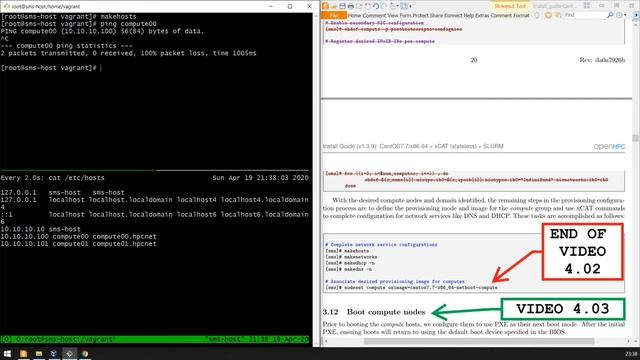Click the left arrow of horizontal scrollbar

[x=325, y=341]
